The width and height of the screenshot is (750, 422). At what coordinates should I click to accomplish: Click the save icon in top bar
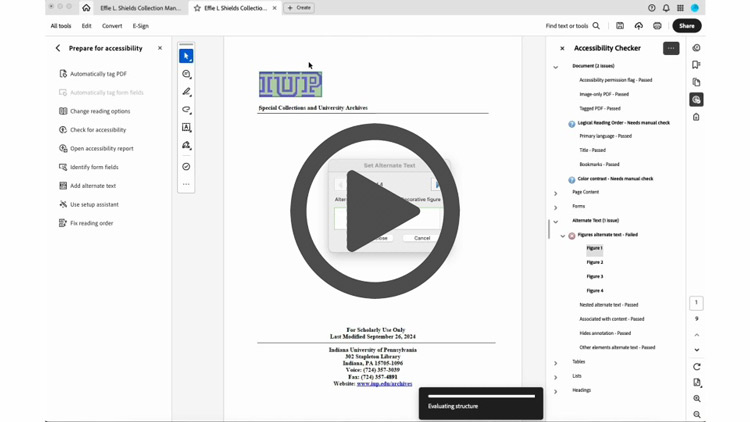click(620, 26)
